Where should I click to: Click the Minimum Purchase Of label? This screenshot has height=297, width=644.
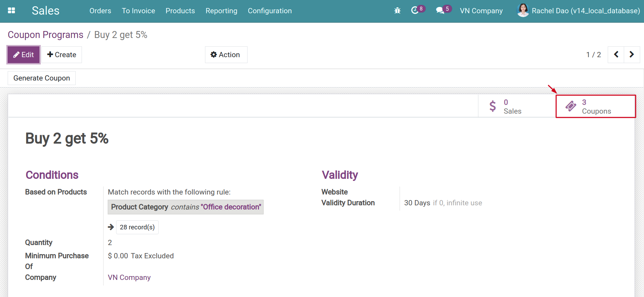[57, 261]
